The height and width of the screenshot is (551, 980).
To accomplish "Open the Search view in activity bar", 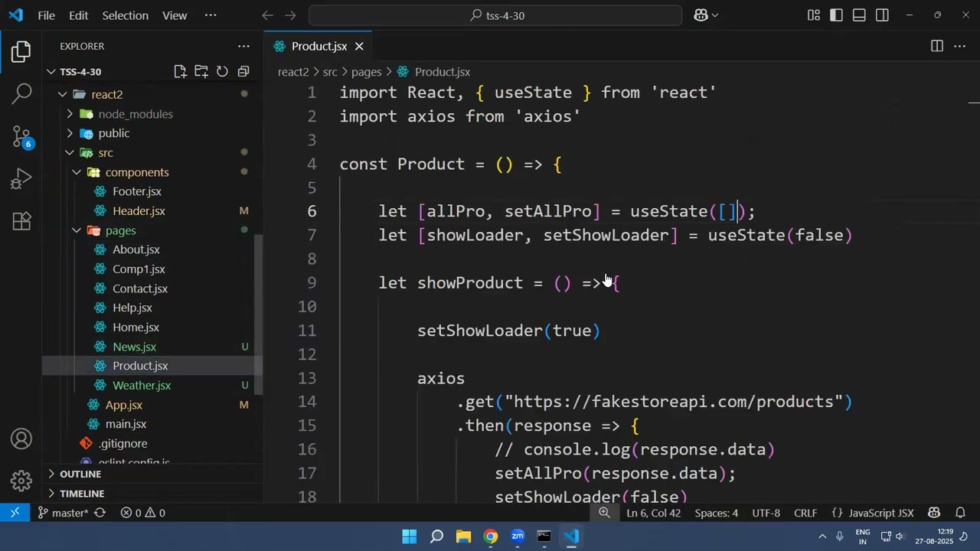I will pyautogui.click(x=21, y=94).
